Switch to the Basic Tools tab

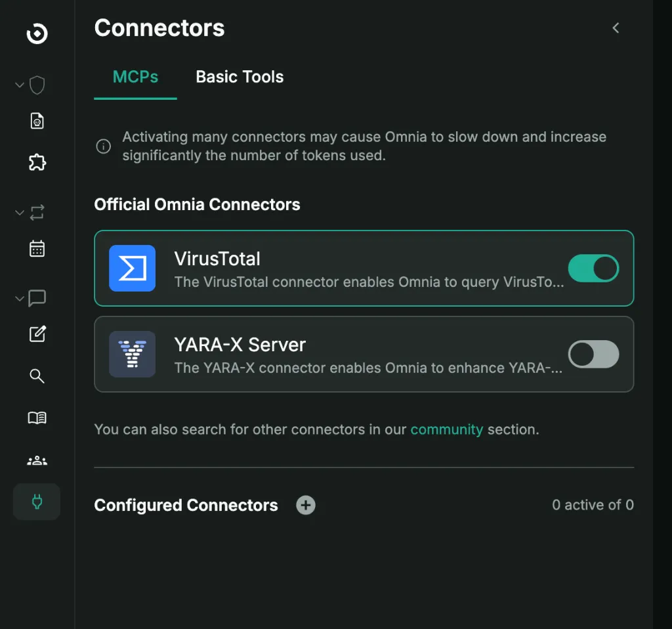tap(240, 77)
